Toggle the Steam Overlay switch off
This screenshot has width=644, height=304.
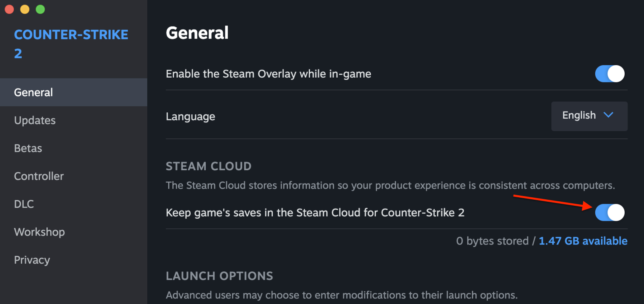609,74
